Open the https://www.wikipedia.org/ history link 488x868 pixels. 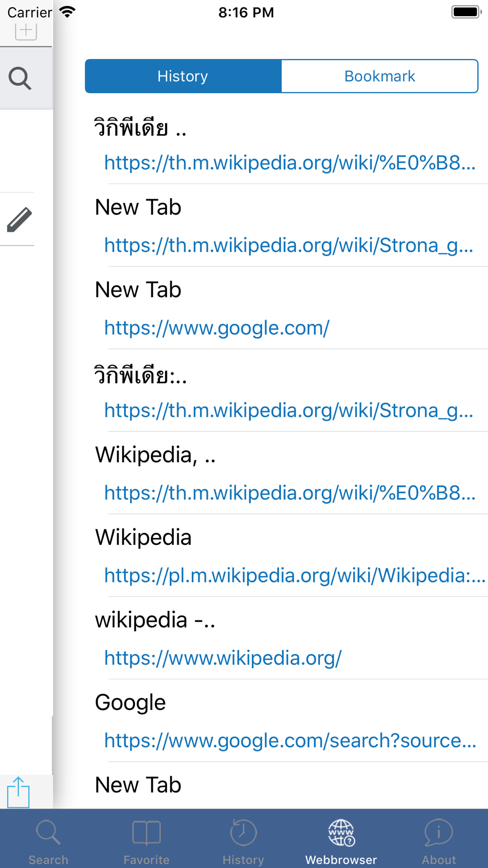[x=223, y=658]
